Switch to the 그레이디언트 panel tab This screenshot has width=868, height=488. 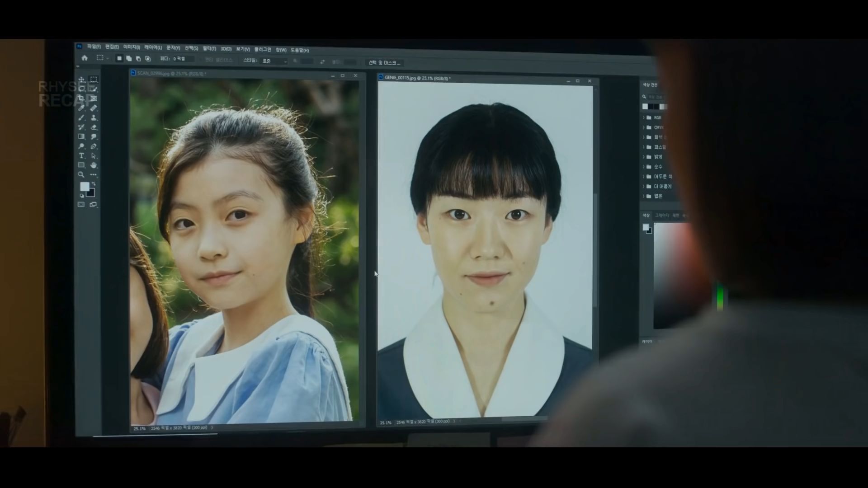pos(661,216)
